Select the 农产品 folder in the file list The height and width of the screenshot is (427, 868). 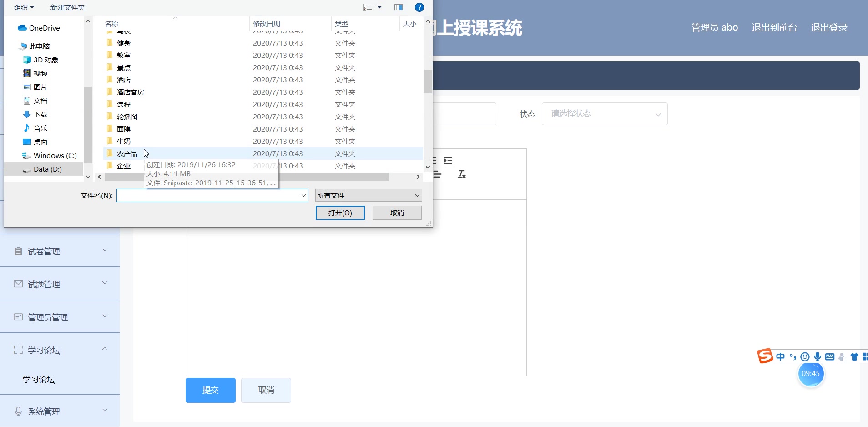[127, 153]
